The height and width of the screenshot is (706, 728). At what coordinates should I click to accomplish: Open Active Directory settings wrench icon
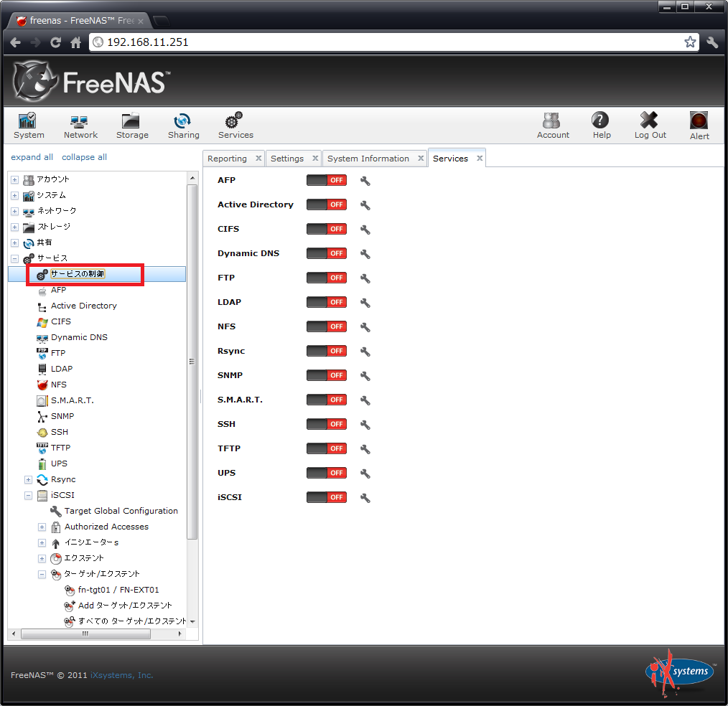[365, 205]
